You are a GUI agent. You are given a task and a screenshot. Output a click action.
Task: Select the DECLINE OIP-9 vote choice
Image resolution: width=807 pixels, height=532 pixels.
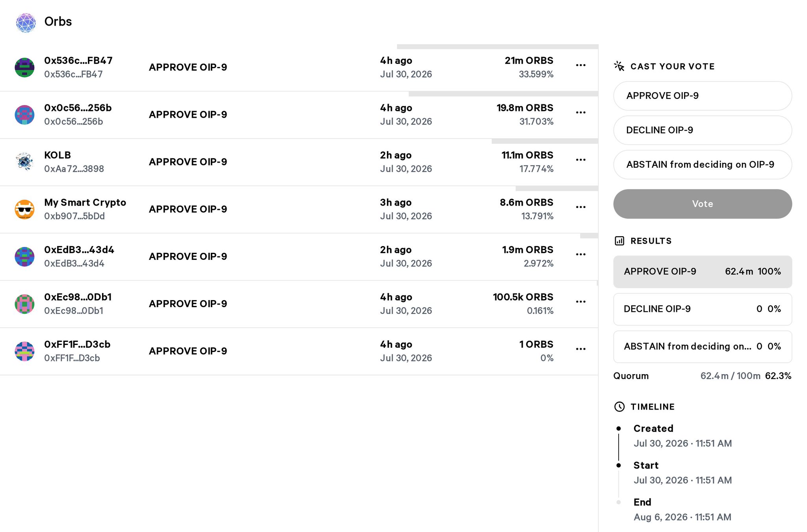[x=703, y=130]
